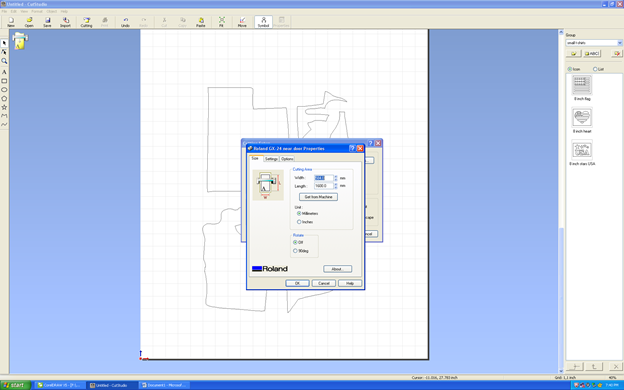Click the Open file toolbar icon

[x=29, y=22]
